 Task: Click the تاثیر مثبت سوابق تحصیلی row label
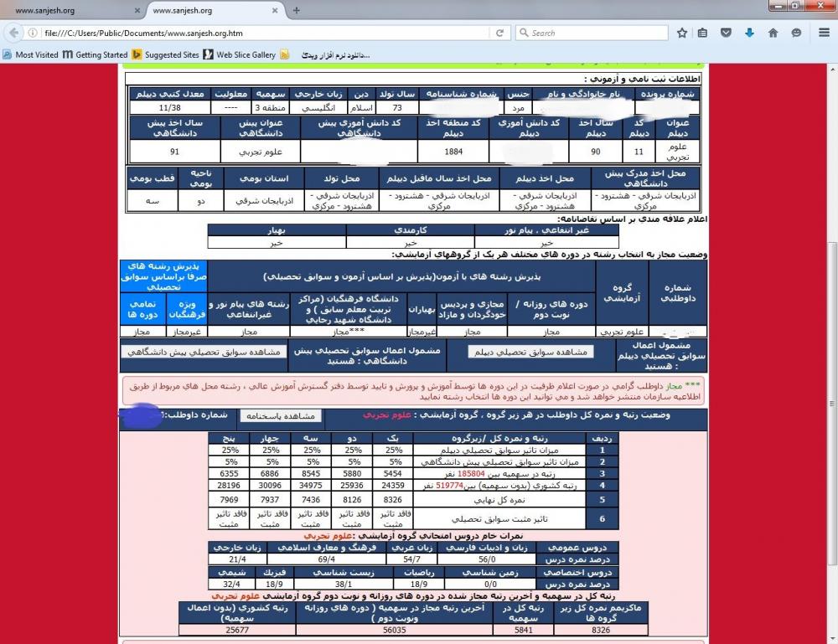(499, 518)
